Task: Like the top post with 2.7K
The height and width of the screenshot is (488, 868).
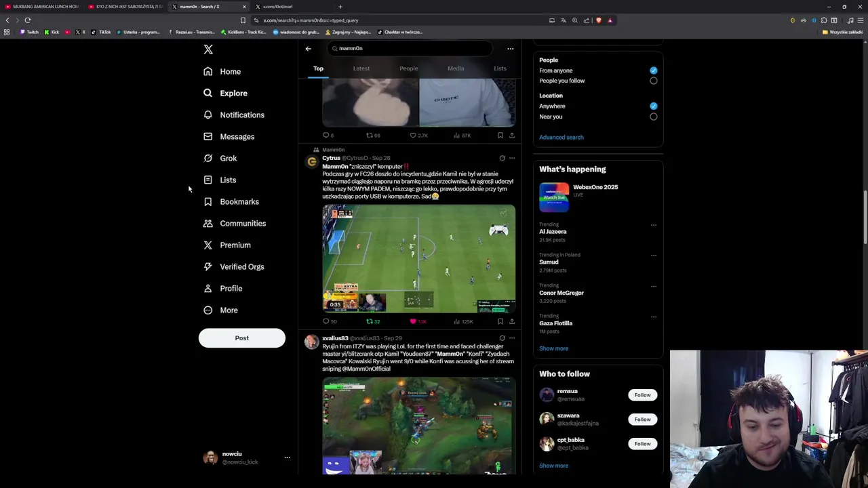Action: (413, 136)
